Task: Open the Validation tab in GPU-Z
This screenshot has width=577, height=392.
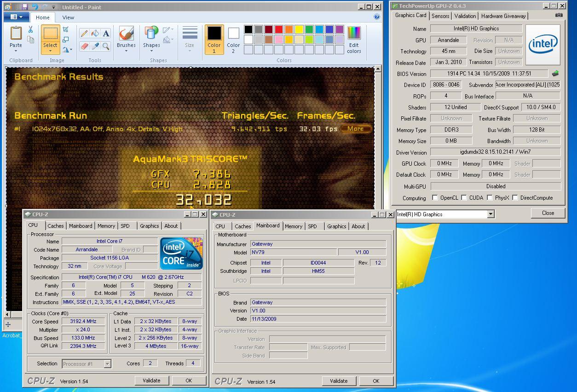Action: point(465,16)
